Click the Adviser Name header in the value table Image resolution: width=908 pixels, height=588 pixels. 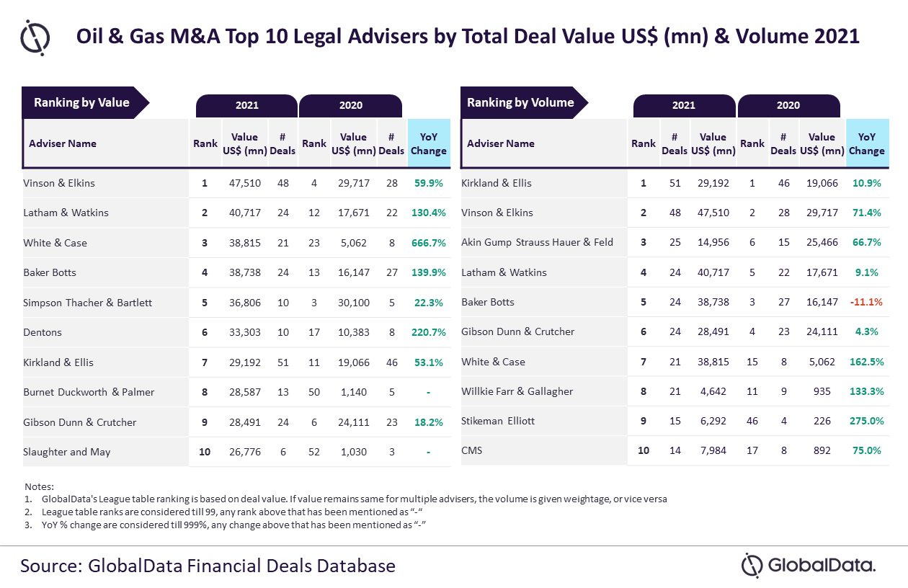pos(63,143)
